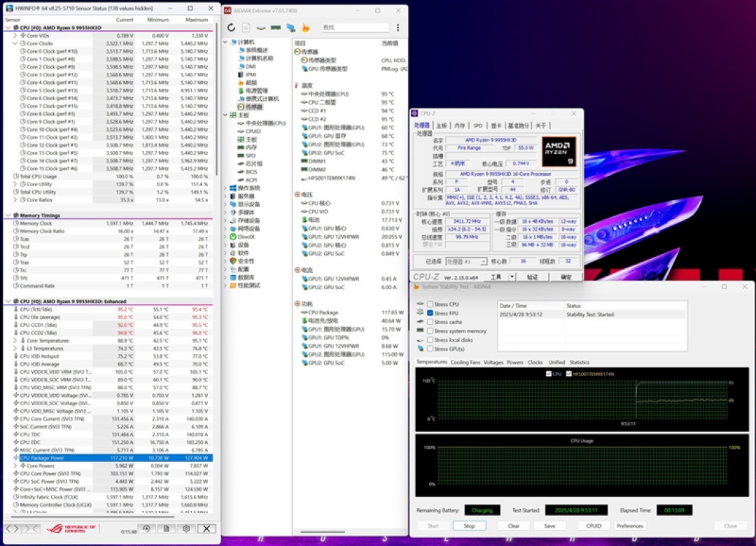Screen dimensions: 756x546
Task: Open the AIDA64 report page icon
Action: point(246,27)
